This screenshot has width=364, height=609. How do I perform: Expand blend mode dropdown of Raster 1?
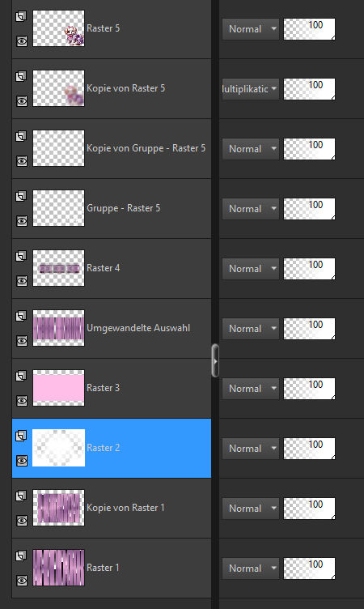click(x=250, y=569)
